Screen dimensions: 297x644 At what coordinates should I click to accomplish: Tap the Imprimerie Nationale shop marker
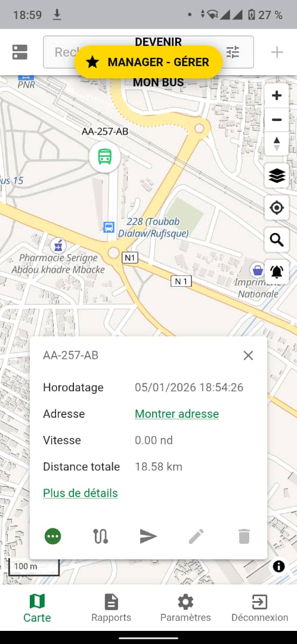[258, 270]
